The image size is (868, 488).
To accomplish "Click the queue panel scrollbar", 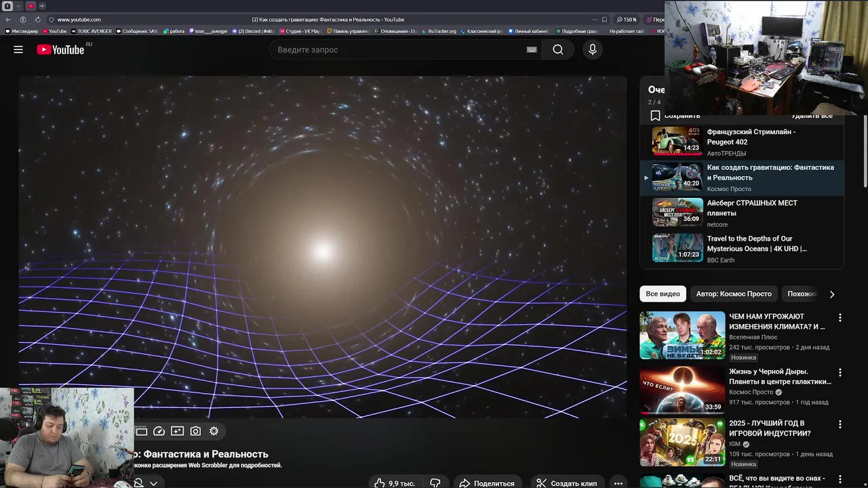I will pyautogui.click(x=864, y=150).
